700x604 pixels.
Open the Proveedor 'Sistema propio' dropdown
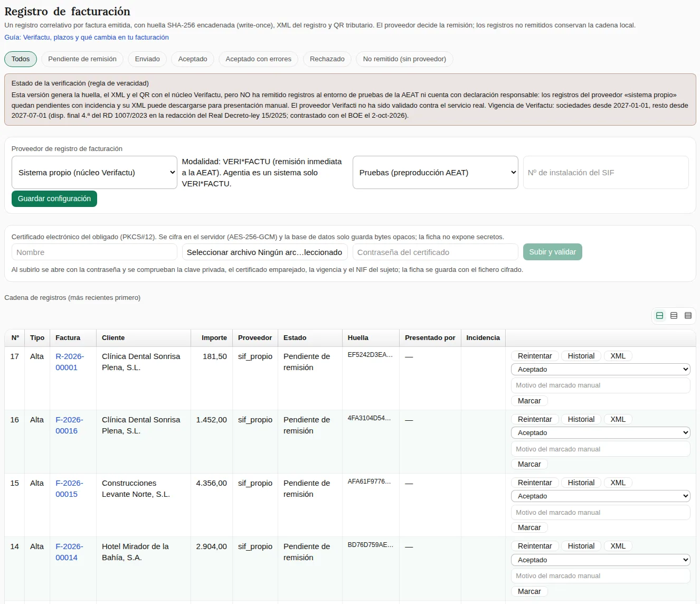pyautogui.click(x=94, y=172)
